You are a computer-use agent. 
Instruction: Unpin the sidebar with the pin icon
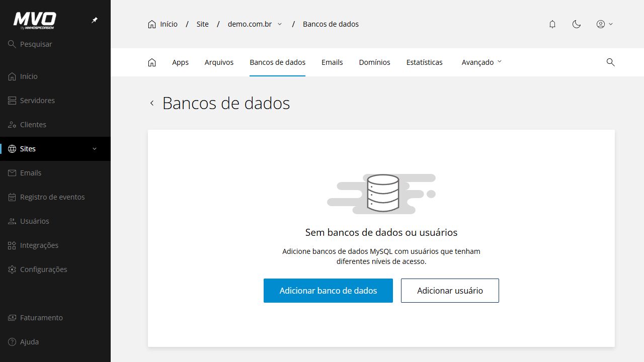[x=95, y=20]
